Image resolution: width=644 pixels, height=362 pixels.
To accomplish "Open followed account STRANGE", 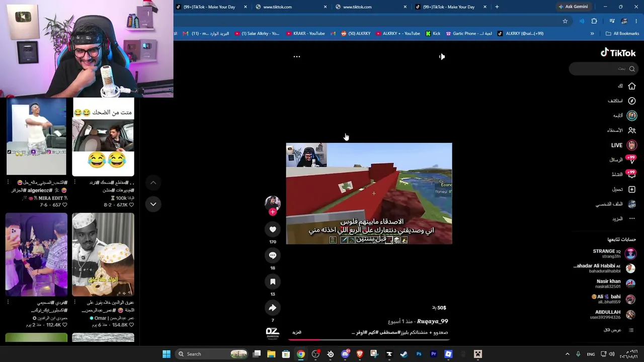I will pyautogui.click(x=614, y=253).
